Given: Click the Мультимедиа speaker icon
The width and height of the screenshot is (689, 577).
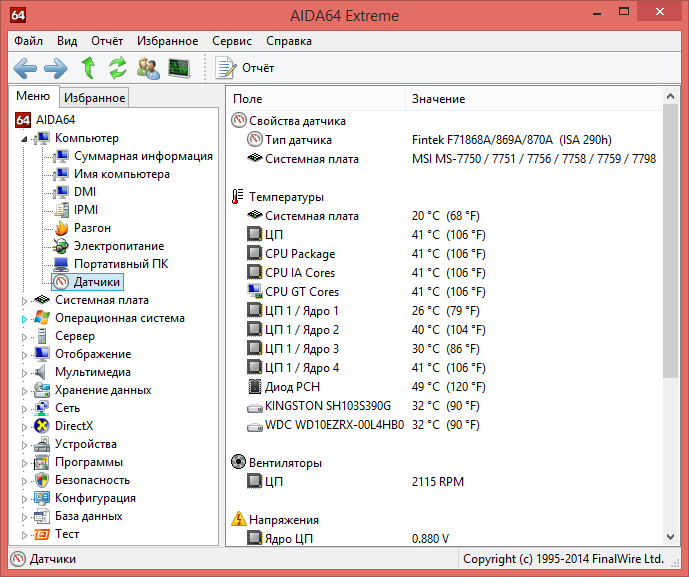Looking at the screenshot, I should click(x=41, y=372).
